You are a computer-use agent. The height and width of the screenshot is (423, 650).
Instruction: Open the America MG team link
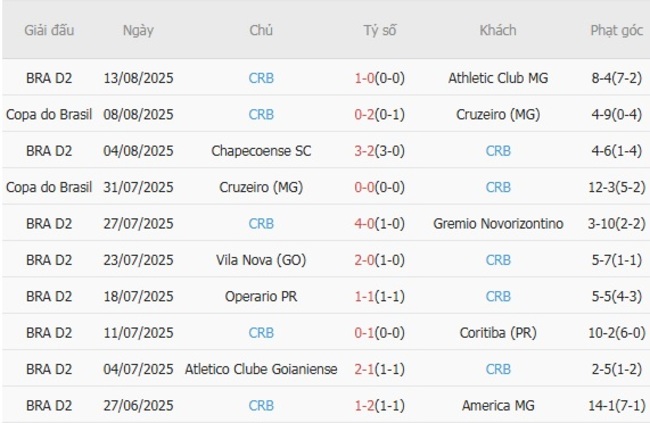[x=498, y=405]
